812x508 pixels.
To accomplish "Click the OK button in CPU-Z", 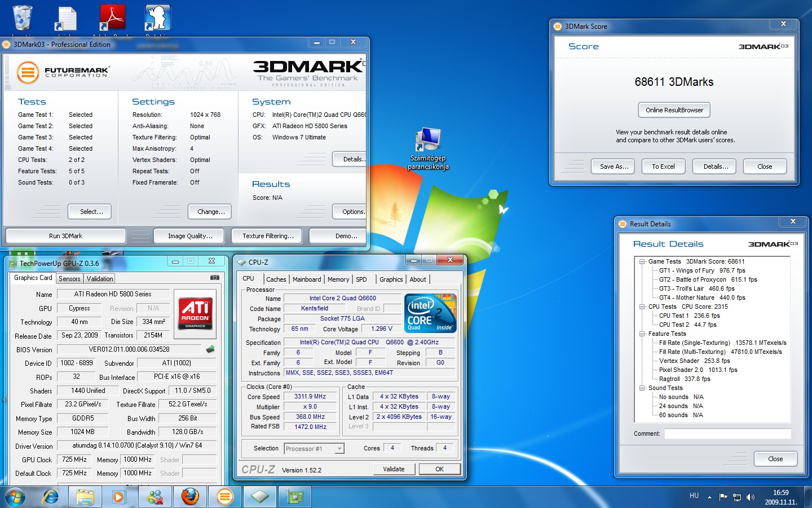I will point(439,469).
